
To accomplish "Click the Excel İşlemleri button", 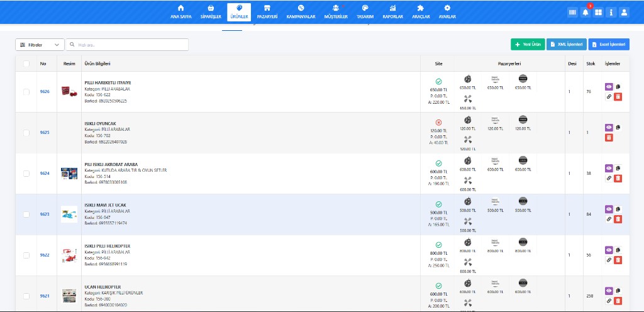I will (x=609, y=44).
